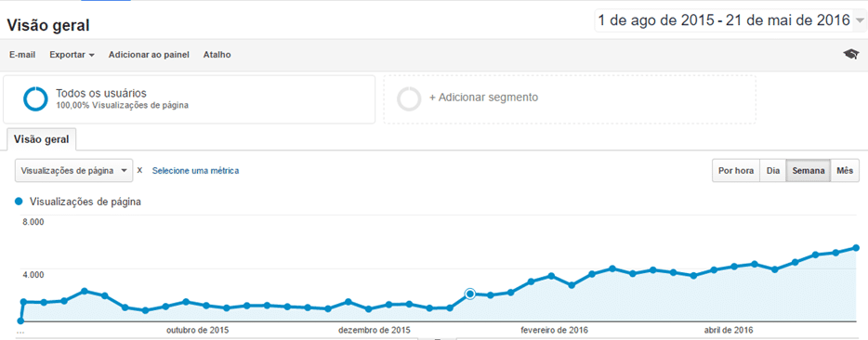Image resolution: width=868 pixels, height=340 pixels.
Task: Remove metric with the x icon
Action: pos(139,170)
